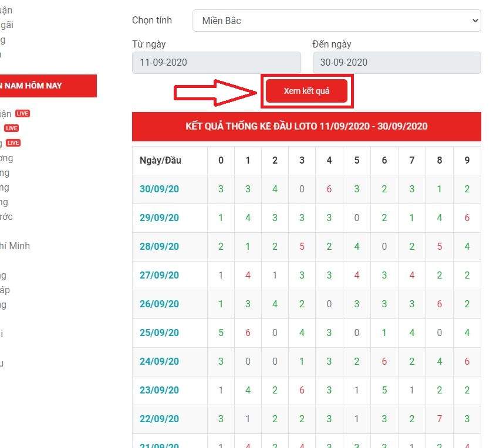Open the Miền Bắc province dropdown
This screenshot has height=448, width=493.
[336, 21]
